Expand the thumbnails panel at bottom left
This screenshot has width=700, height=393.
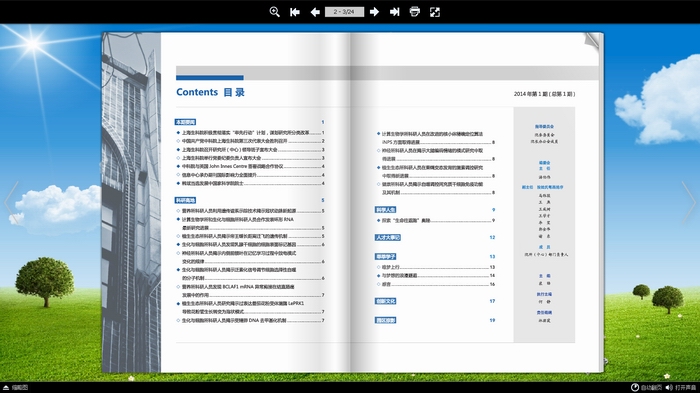15,388
